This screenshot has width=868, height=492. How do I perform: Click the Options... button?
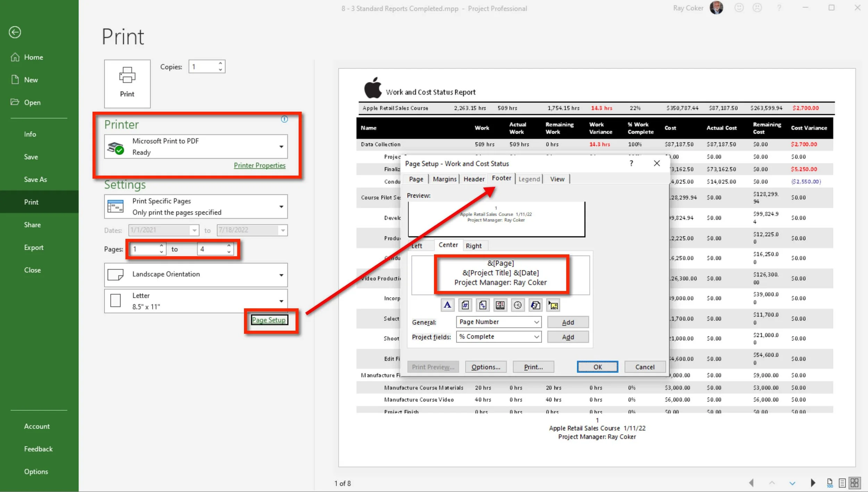(x=485, y=367)
